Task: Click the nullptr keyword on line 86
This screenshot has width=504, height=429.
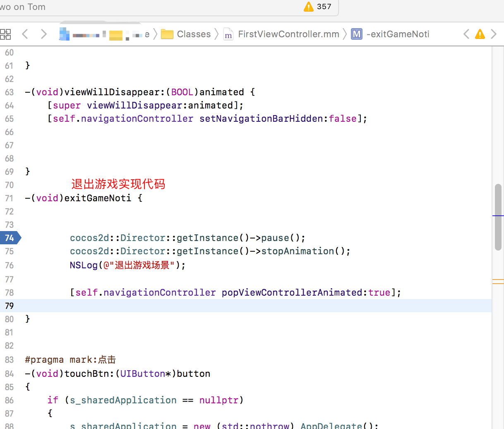Action: coord(219,400)
